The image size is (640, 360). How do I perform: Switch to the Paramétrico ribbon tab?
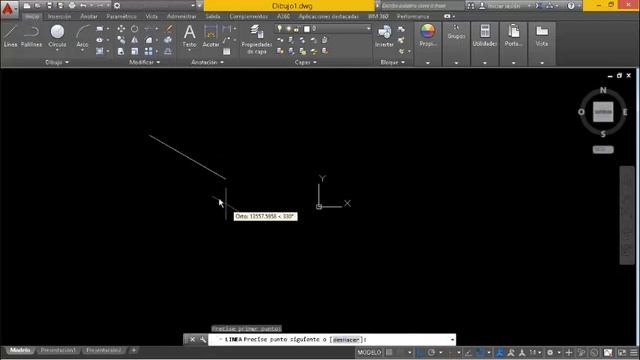coord(121,16)
